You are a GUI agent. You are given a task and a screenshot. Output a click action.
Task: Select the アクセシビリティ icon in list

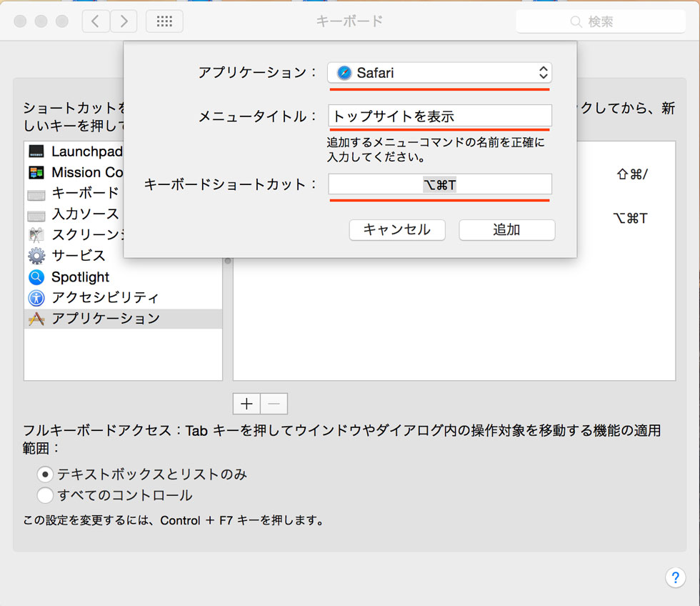click(36, 298)
